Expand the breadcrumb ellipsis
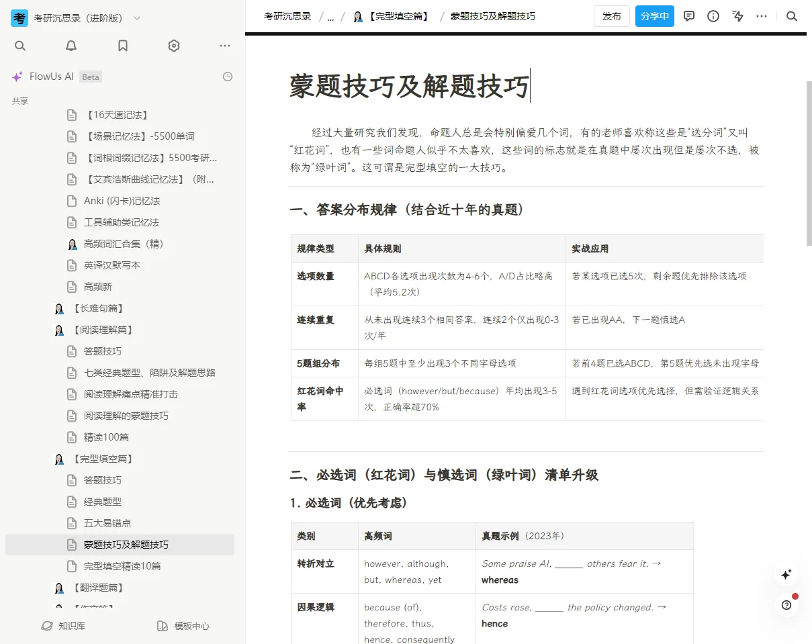 tap(330, 17)
